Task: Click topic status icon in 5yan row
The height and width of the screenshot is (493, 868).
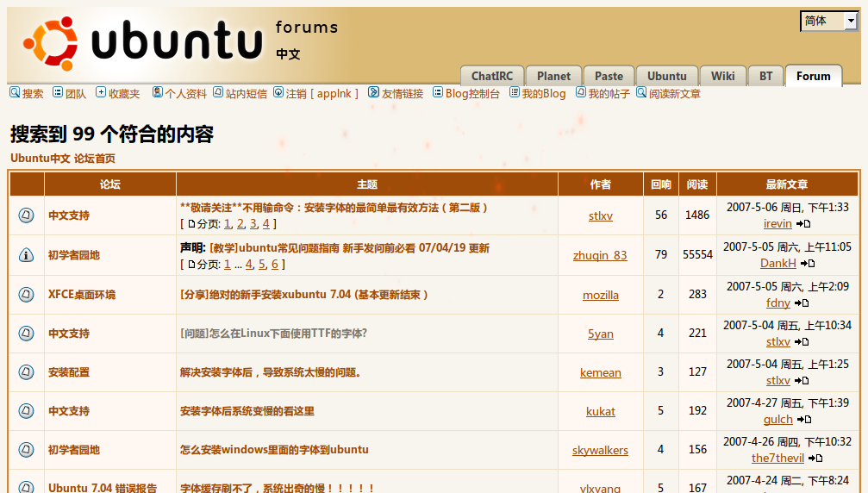Action: coord(26,333)
